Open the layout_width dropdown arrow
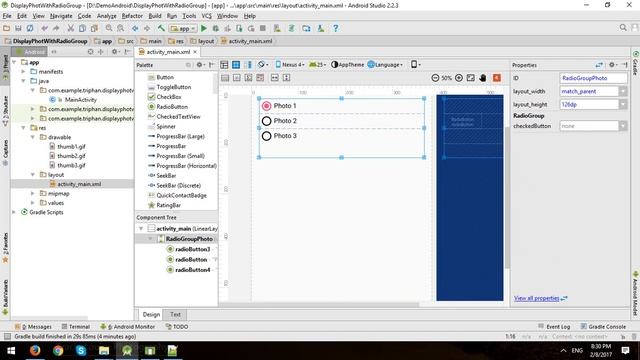 (623, 91)
